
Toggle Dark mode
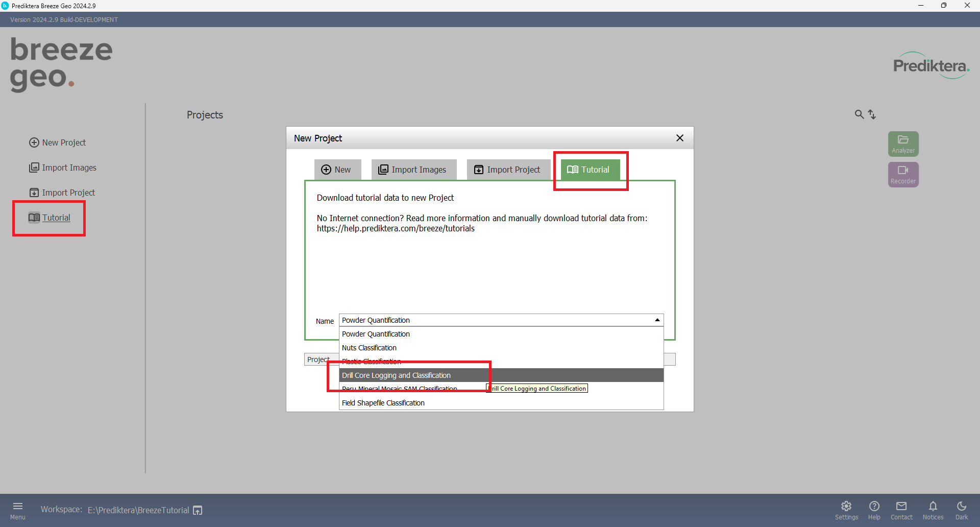[961, 510]
